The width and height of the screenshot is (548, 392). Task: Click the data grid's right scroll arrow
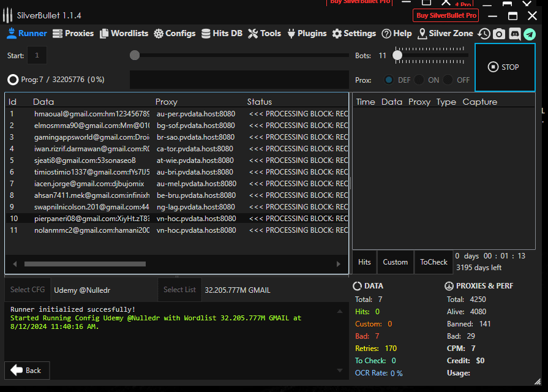point(339,264)
